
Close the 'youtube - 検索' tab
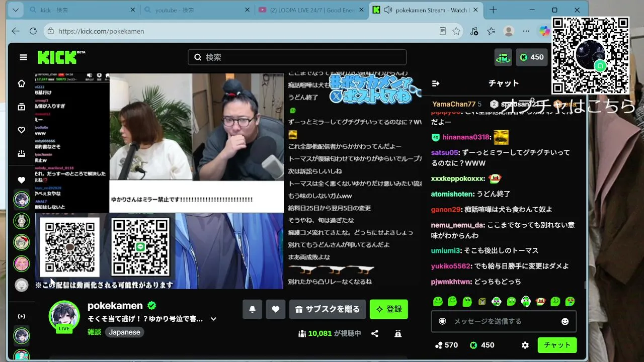click(x=247, y=10)
